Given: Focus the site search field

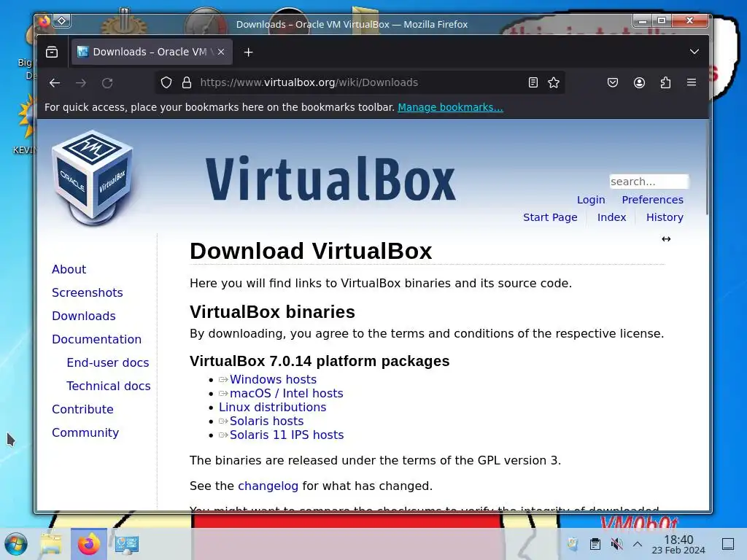Looking at the screenshot, I should click(x=649, y=182).
